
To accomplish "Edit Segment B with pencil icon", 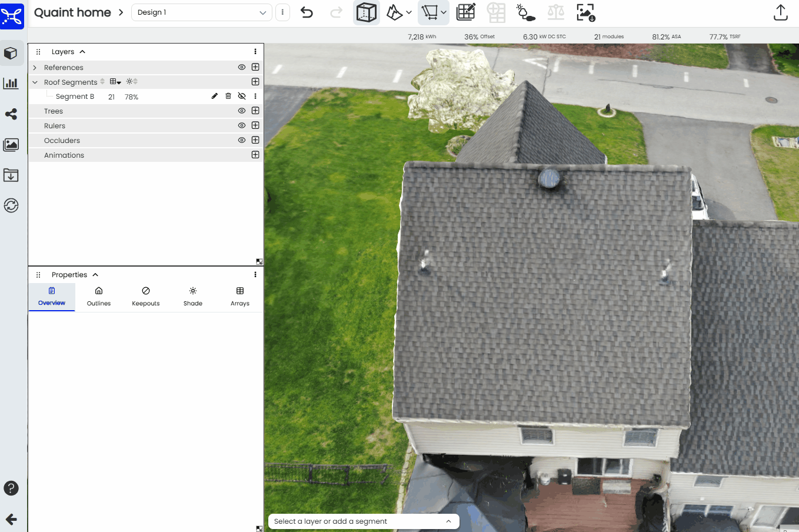I will click(x=215, y=96).
